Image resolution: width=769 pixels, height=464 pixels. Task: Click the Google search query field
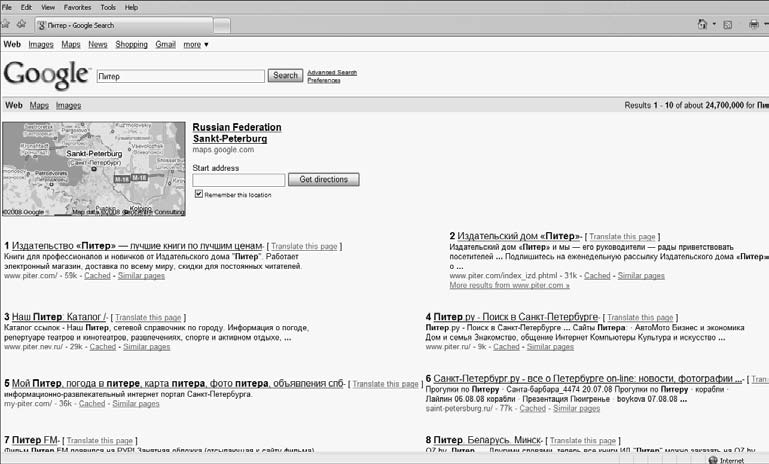(180, 76)
